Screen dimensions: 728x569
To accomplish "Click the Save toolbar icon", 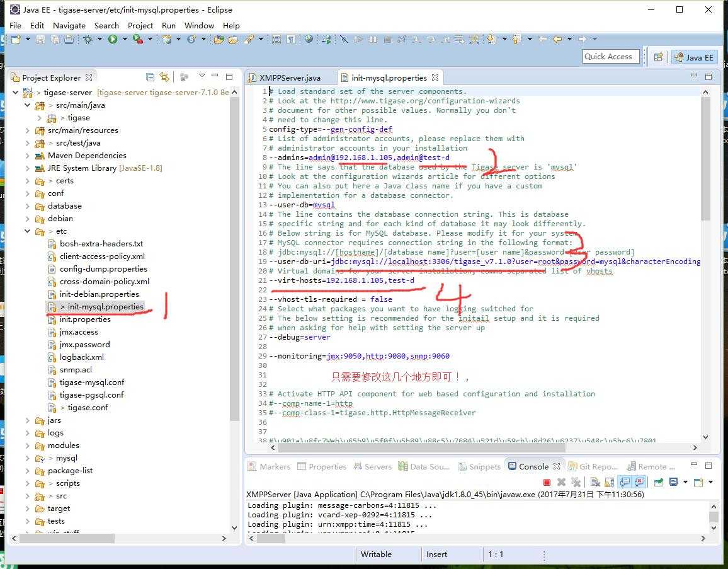I will tap(40, 40).
